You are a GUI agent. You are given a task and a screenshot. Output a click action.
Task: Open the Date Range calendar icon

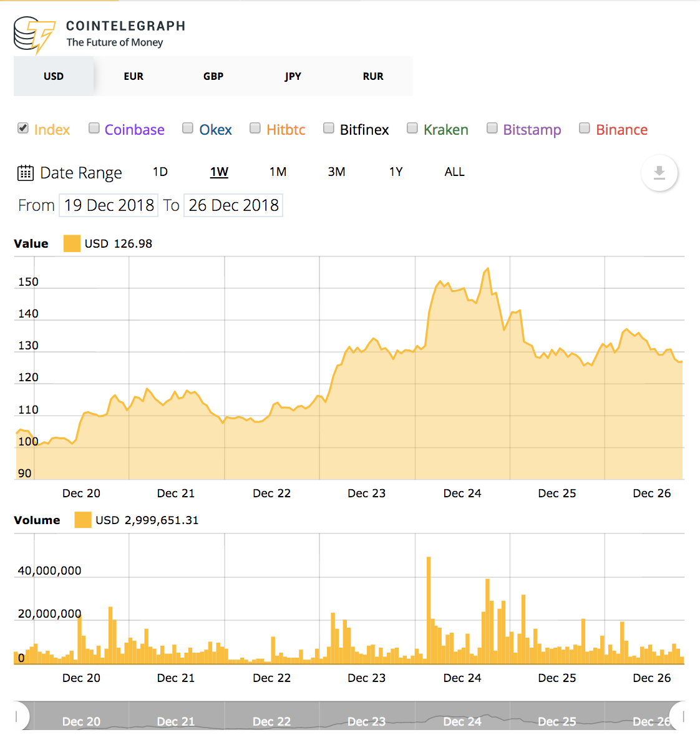(26, 173)
